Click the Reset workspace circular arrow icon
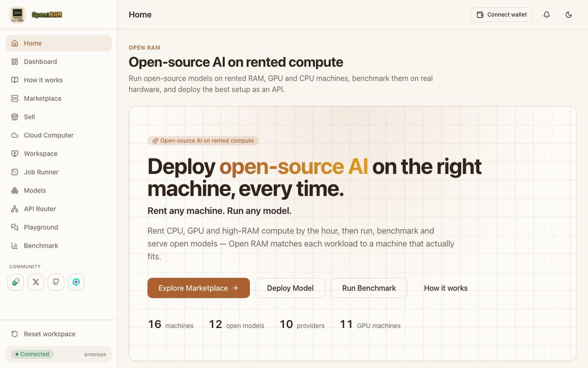The height and width of the screenshot is (368, 588). [15, 334]
